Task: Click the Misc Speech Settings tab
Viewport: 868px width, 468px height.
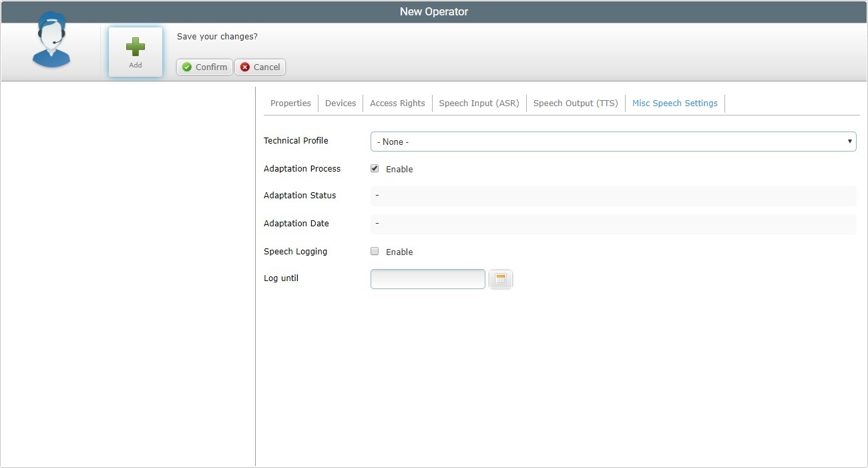Action: pos(674,103)
